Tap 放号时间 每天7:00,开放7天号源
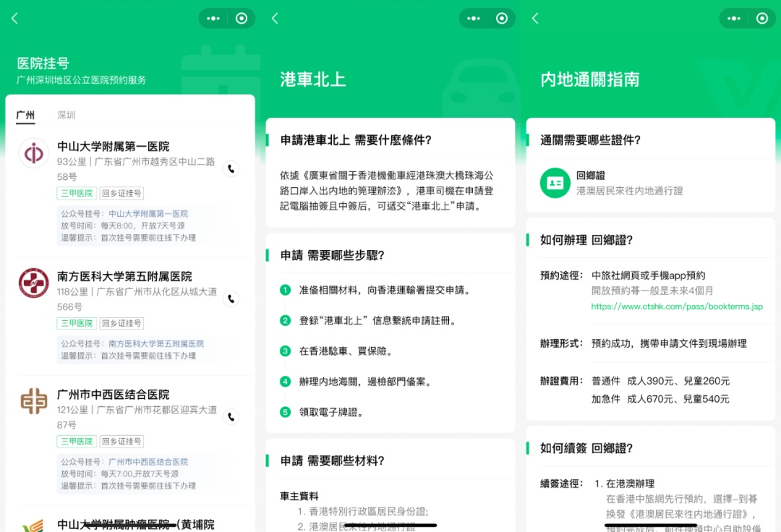 click(x=119, y=473)
